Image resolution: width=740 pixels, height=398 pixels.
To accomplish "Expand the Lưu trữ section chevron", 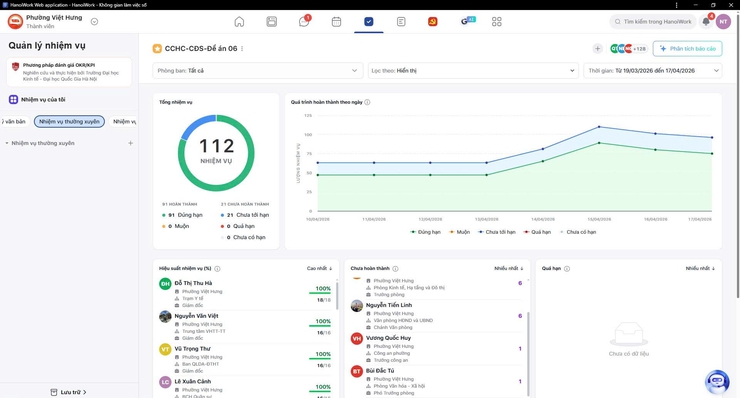I will pos(84,392).
